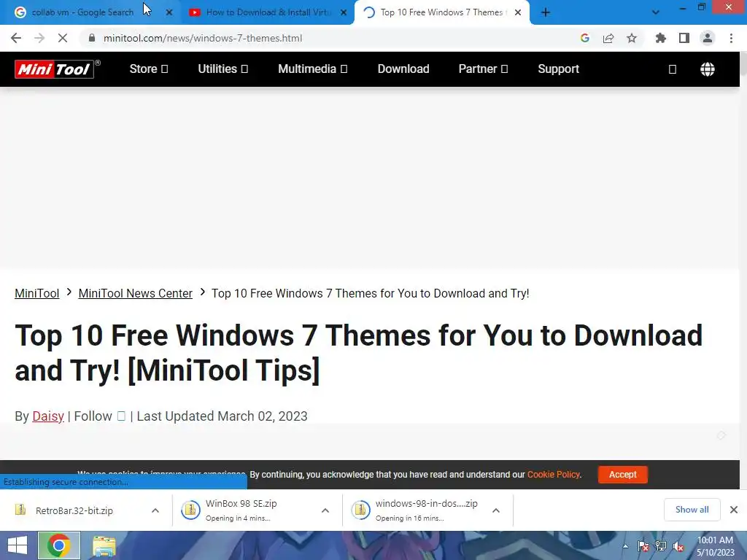Screen dimensions: 747x560
Task: Open the network status tray icon
Action: pos(661,546)
